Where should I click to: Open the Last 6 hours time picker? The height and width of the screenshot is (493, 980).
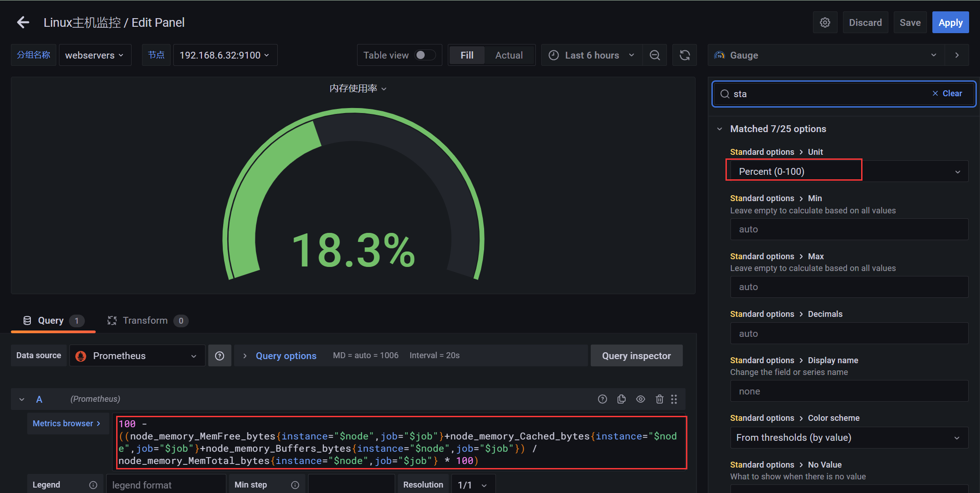pyautogui.click(x=592, y=55)
